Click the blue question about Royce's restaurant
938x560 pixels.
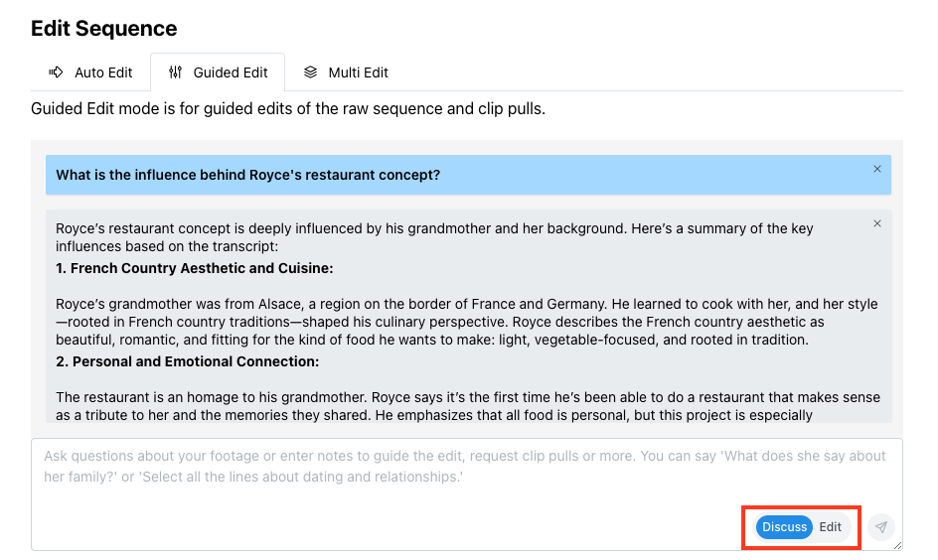(x=247, y=175)
